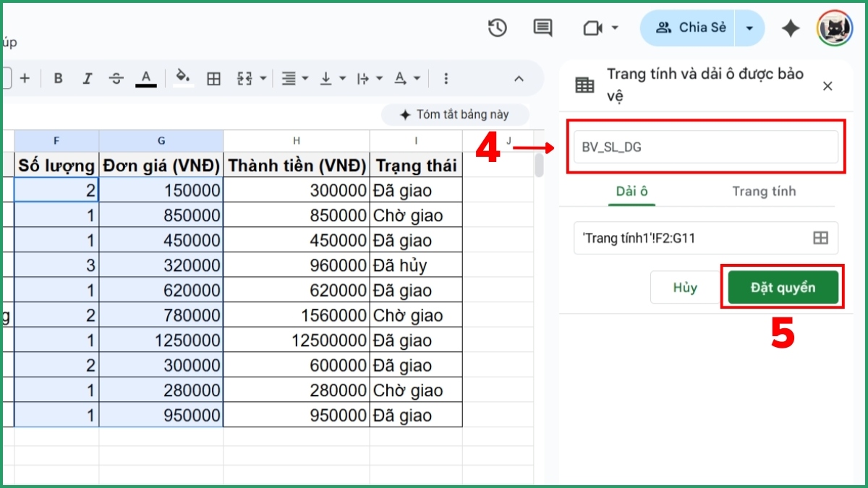This screenshot has width=868, height=488.
Task: Open the fill color picker
Action: tap(183, 78)
